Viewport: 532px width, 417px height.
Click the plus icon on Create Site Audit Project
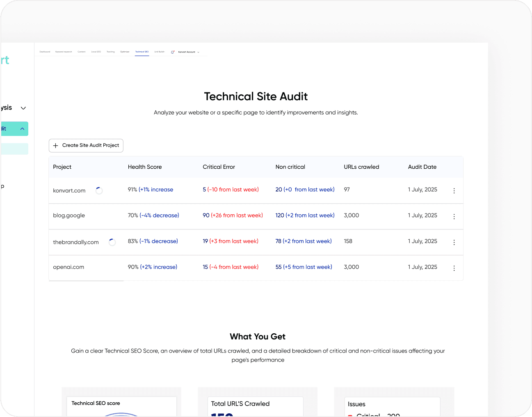click(x=56, y=146)
